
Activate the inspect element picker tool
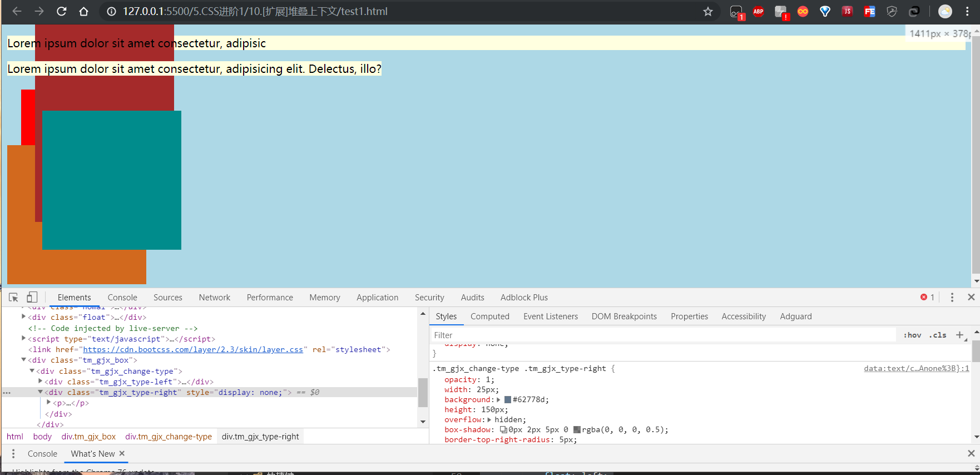pyautogui.click(x=13, y=298)
